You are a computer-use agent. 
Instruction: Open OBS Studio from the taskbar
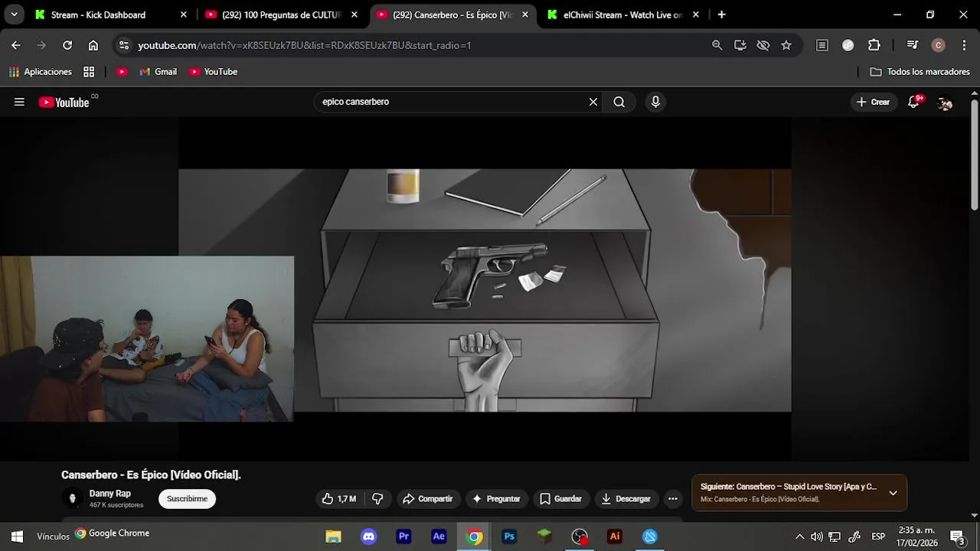click(580, 536)
